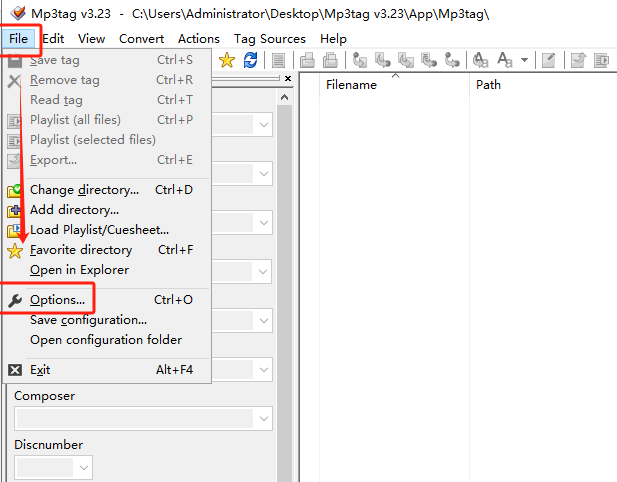Viewport: 617px width, 482px height.
Task: Click the right printer-style toolbar icon
Action: coord(330,60)
